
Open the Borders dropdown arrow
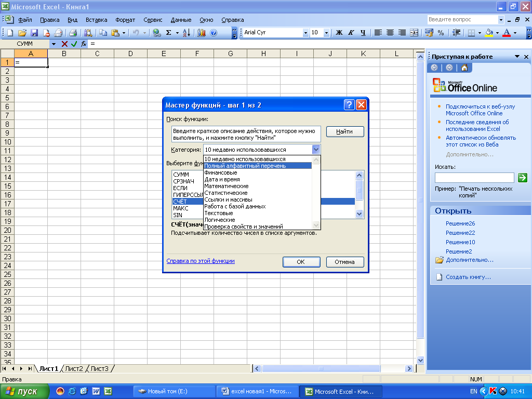(x=480, y=33)
